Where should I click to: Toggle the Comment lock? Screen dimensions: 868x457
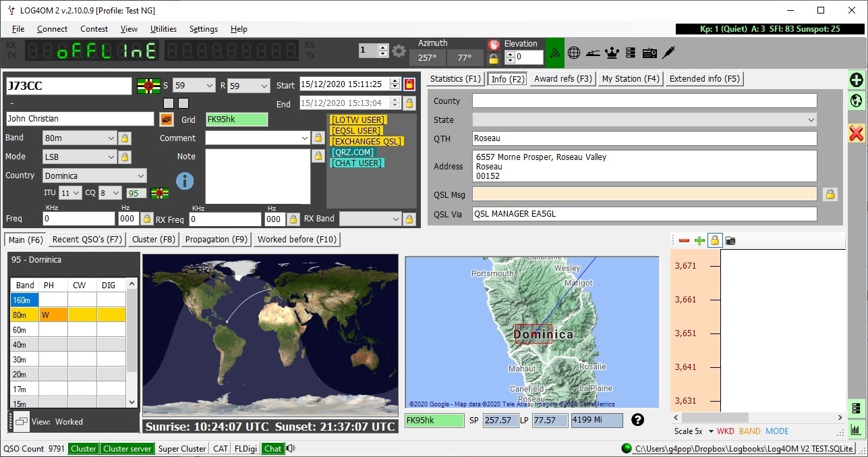(318, 138)
